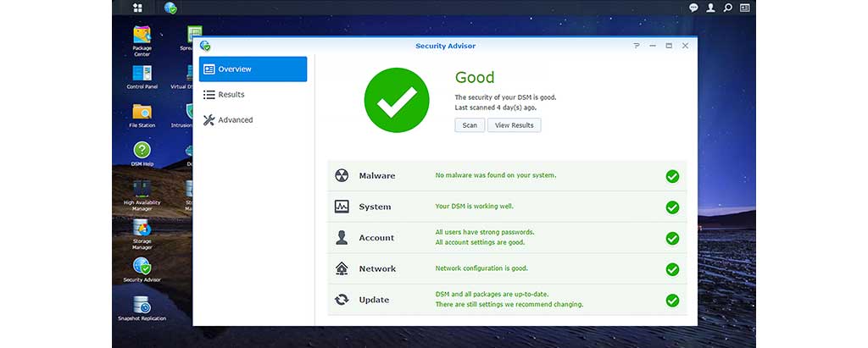Click the Account row label

point(376,238)
